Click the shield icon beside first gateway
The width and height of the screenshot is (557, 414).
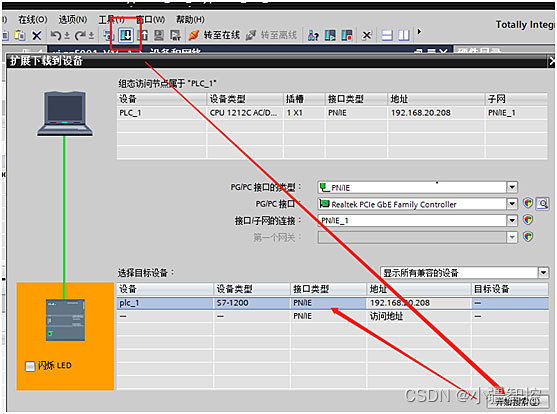[528, 237]
